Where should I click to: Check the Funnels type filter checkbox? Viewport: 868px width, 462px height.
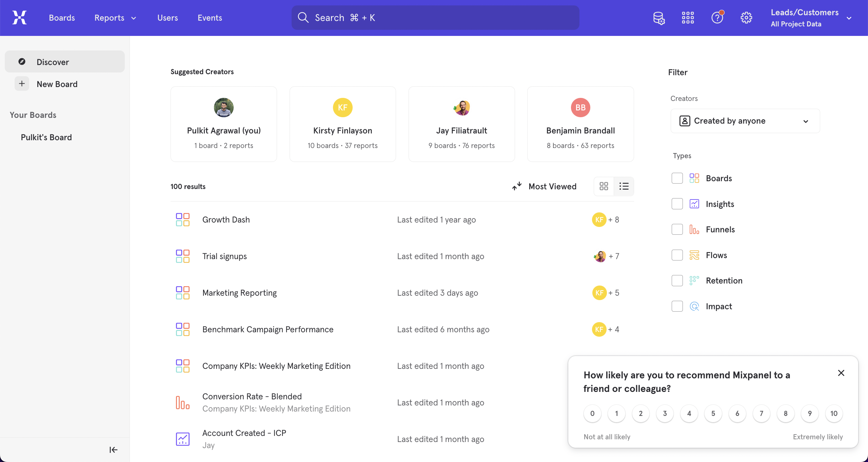point(677,229)
